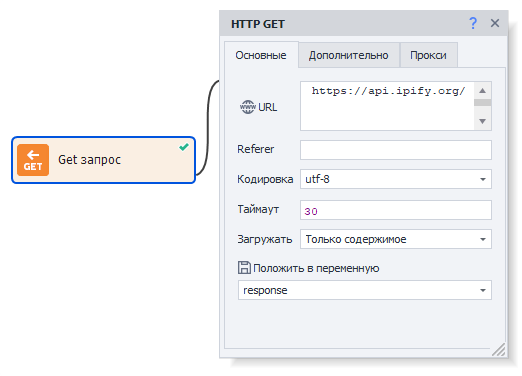522x376 pixels.
Task: Click the Загружать label
Action: (x=265, y=239)
